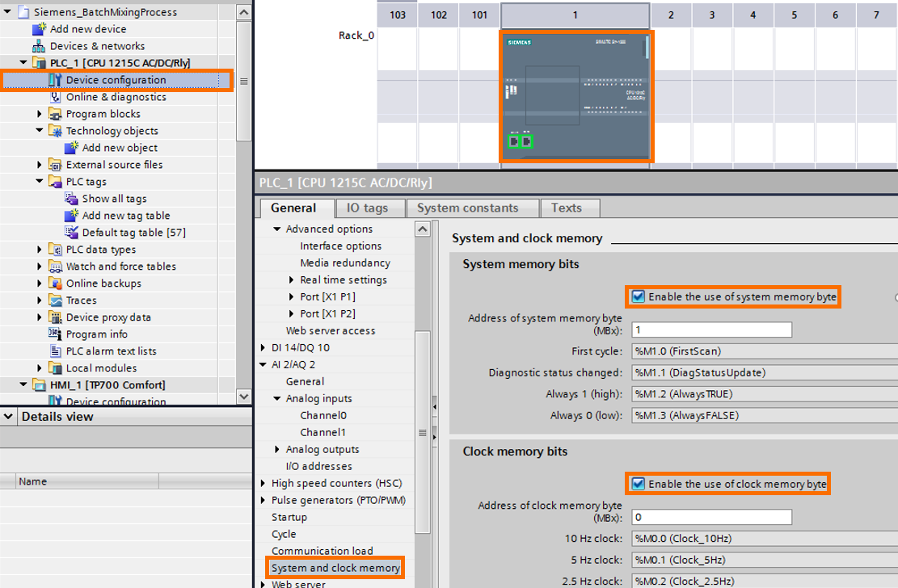Image resolution: width=898 pixels, height=588 pixels.
Task: Click the Online backups icon
Action: tap(55, 283)
